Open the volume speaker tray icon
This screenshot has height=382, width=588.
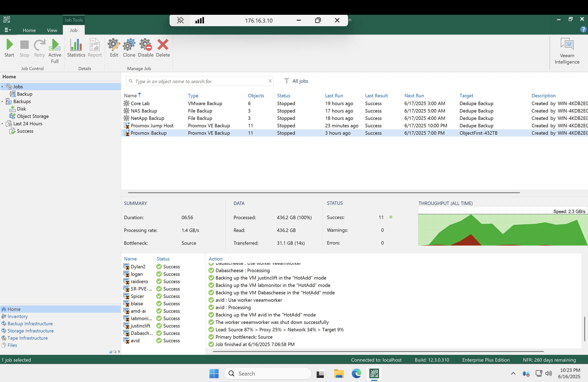[x=548, y=373]
